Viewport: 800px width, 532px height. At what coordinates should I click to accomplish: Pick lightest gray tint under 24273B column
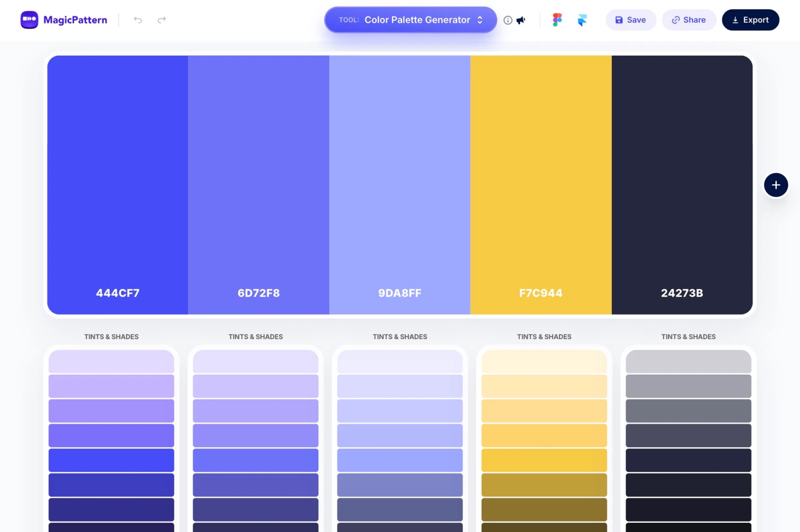[689, 361]
